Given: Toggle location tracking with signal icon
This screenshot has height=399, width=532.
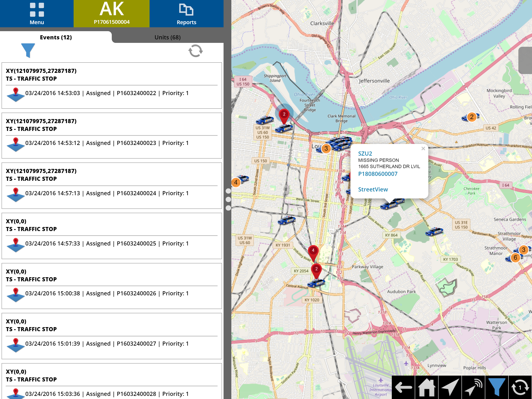Looking at the screenshot, I should click(473, 387).
